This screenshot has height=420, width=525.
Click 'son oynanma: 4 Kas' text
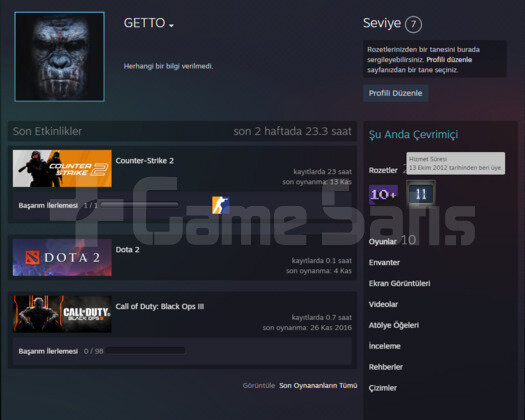pos(319,271)
